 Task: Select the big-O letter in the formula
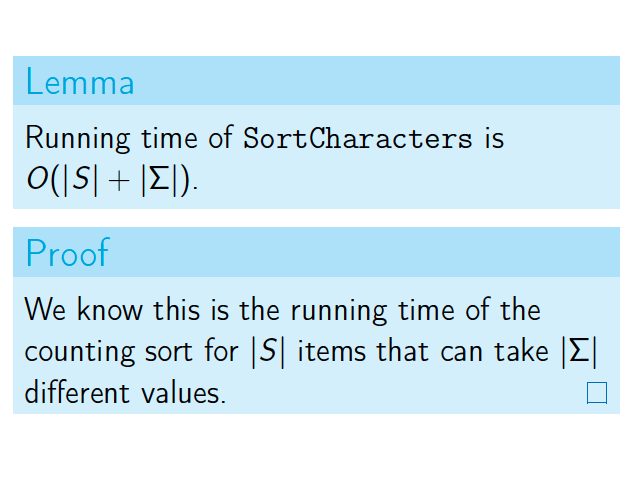point(38,178)
